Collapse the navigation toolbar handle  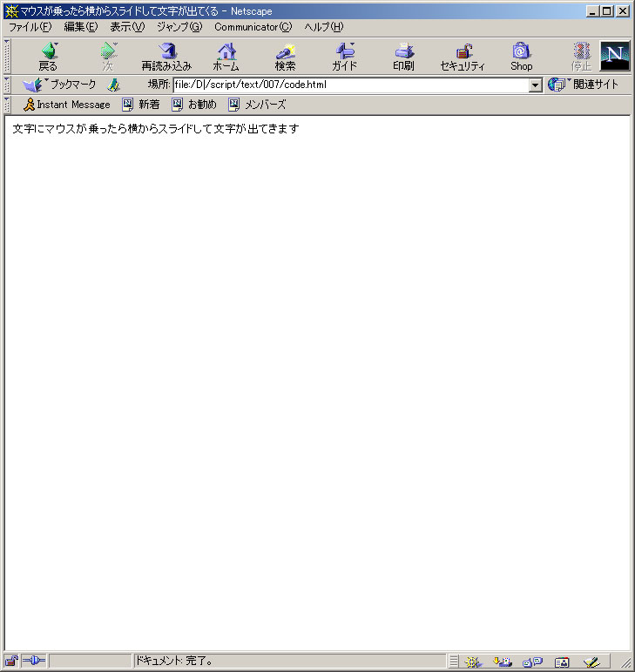[x=7, y=56]
